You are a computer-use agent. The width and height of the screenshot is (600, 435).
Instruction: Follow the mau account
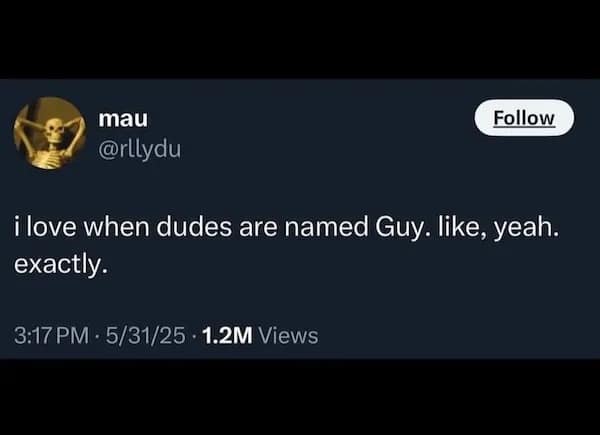click(524, 118)
